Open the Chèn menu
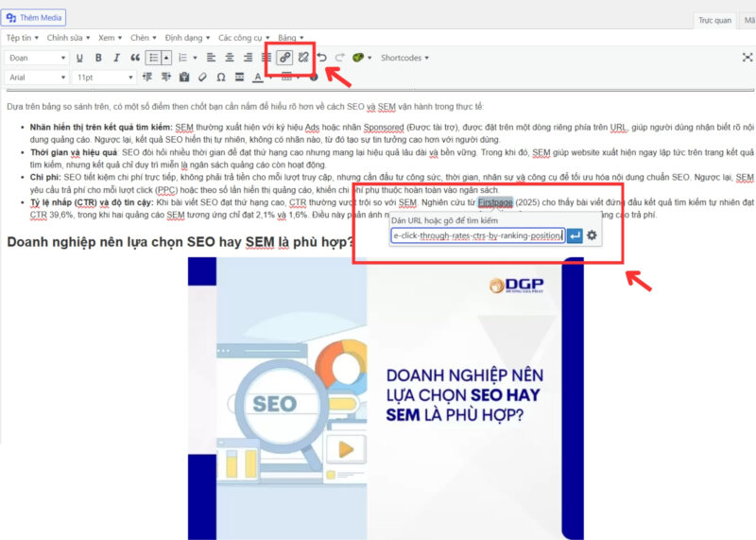756x540 pixels. coord(144,38)
